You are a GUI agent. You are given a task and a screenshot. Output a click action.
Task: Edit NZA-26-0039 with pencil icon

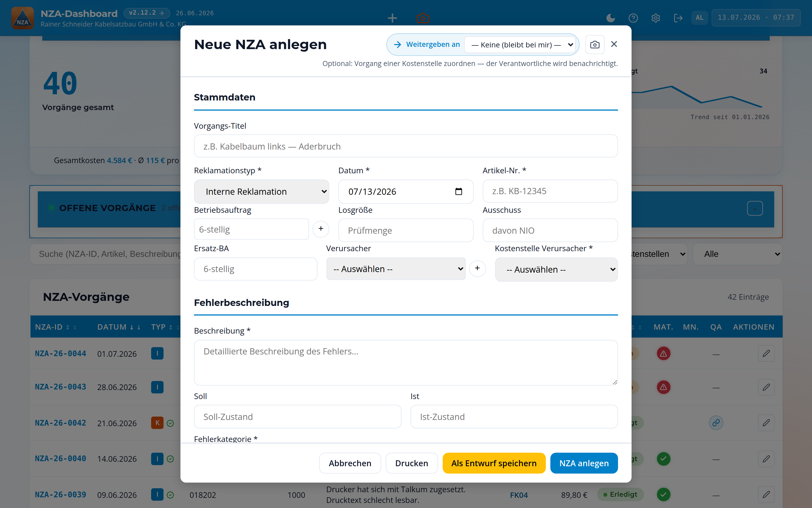(766, 494)
